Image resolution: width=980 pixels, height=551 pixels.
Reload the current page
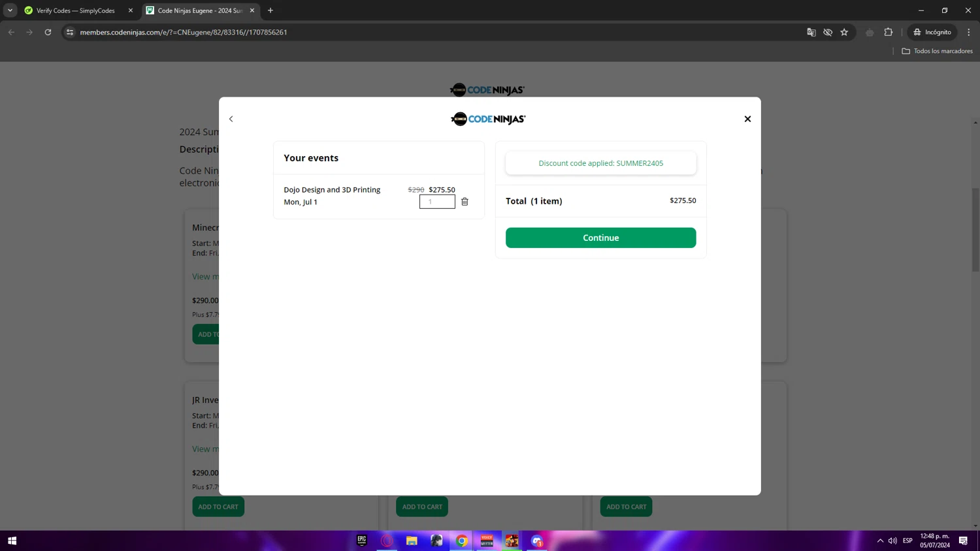tap(48, 32)
